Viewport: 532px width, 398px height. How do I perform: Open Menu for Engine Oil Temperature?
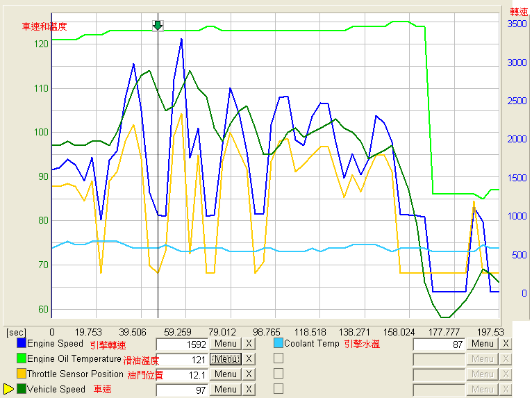pos(226,359)
